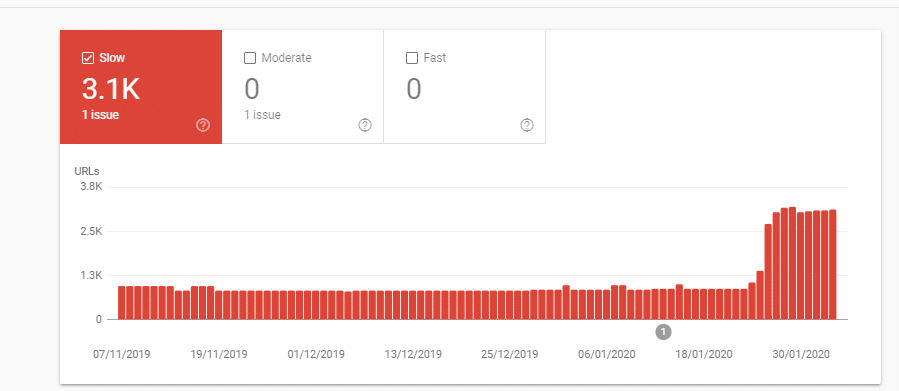Click the '1 issue' text under Moderate
Viewport: 899px width, 391px height.
click(263, 115)
